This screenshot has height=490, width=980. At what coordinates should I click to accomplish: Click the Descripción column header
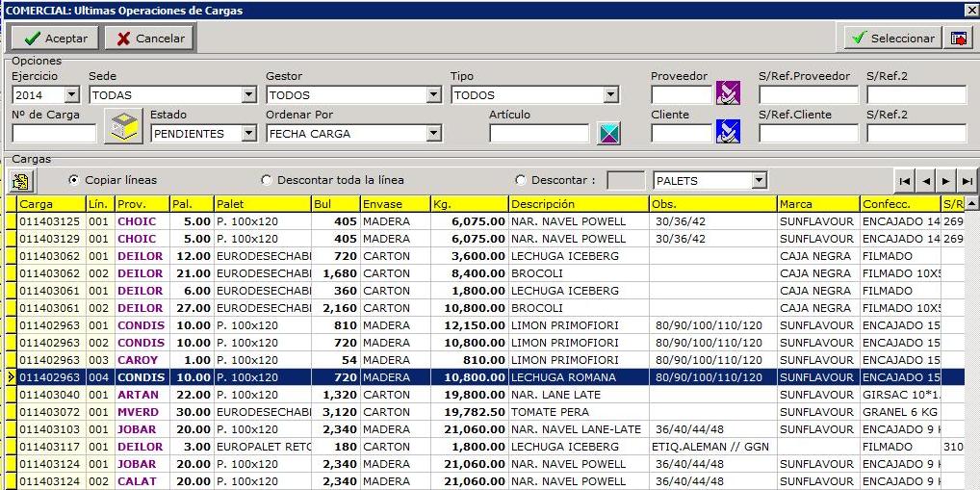(x=576, y=204)
